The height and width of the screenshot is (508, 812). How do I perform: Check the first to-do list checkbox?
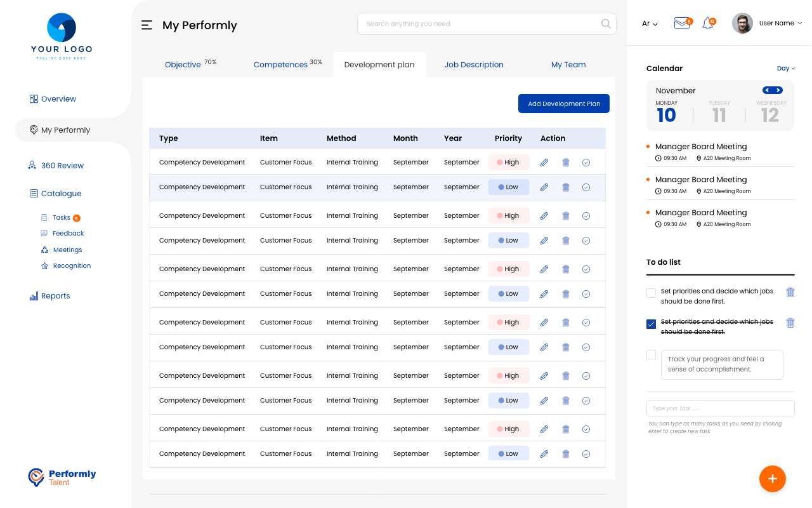(651, 293)
